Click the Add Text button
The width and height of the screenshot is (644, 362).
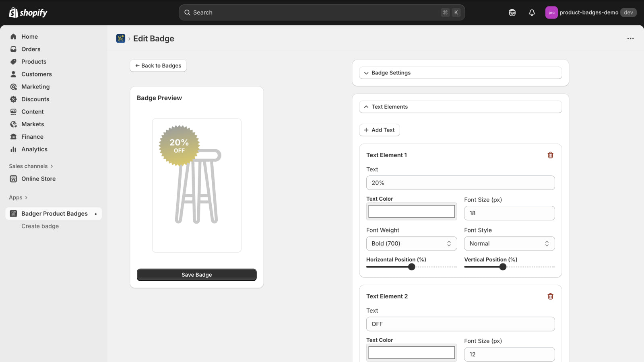[x=379, y=130]
